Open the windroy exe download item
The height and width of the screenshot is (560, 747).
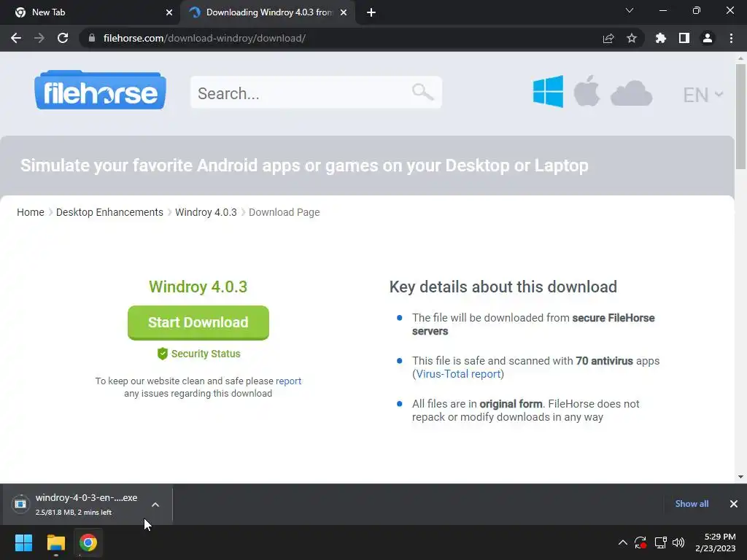click(76, 505)
